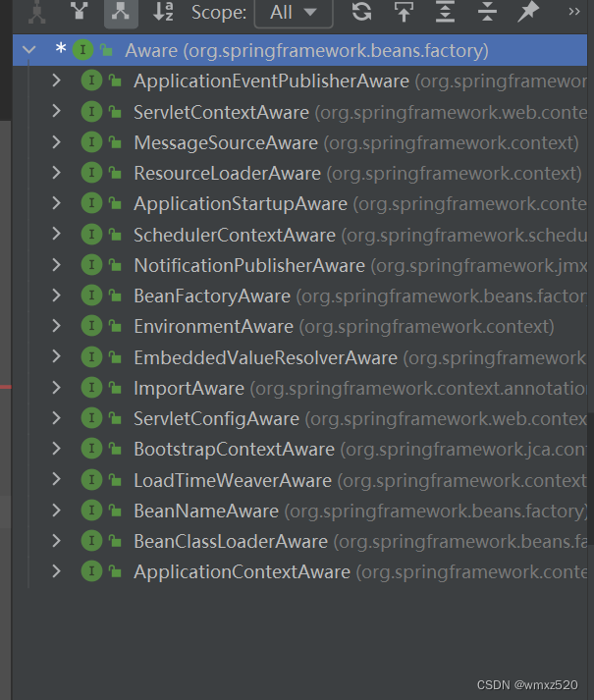This screenshot has width=594, height=700.
Task: Click the Collapse All icon
Action: tap(487, 12)
